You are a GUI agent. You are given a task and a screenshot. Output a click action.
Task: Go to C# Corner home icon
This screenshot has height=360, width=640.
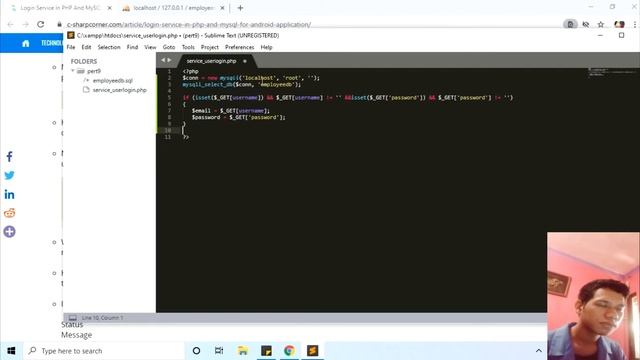point(26,43)
